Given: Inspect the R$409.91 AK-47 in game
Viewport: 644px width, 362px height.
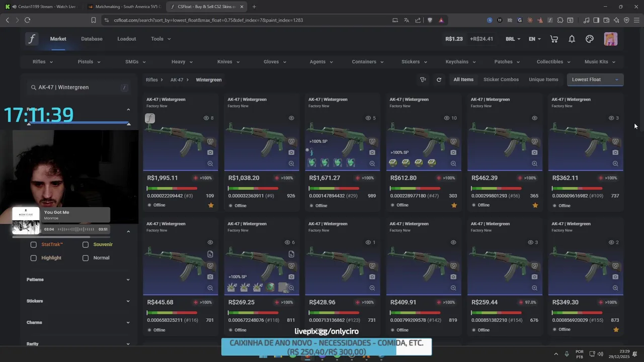Looking at the screenshot, I should tap(453, 265).
